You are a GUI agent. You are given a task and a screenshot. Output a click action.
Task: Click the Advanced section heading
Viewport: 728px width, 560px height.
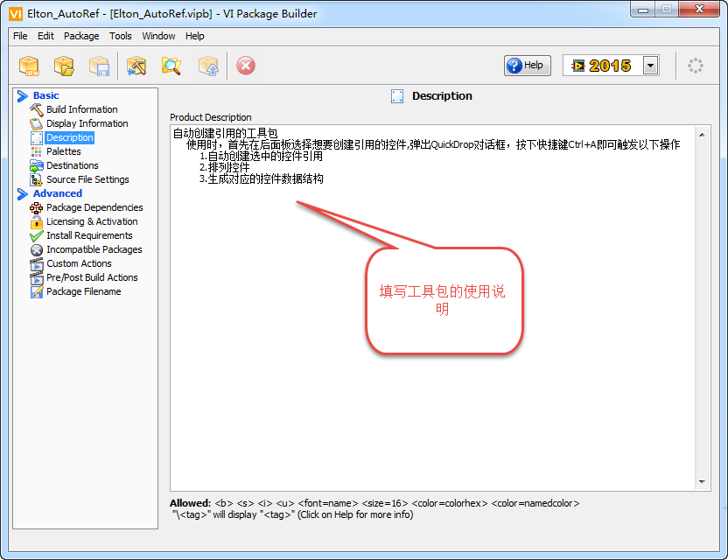point(58,193)
